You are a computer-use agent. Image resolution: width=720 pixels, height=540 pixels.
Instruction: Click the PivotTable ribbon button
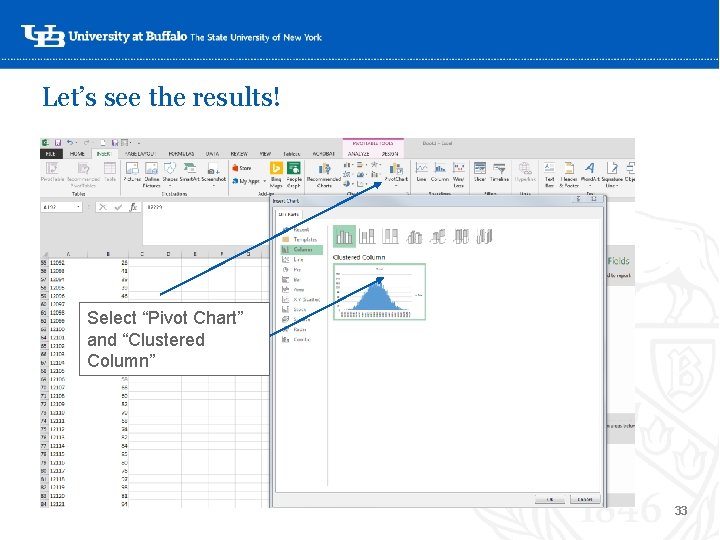(52, 172)
